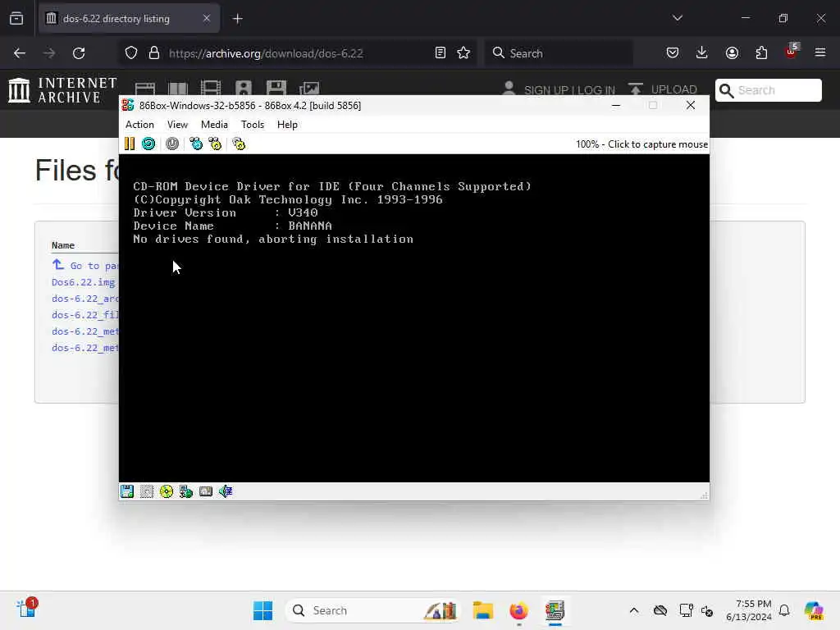Image resolution: width=840 pixels, height=630 pixels.
Task: Open File Explorer from the taskbar
Action: (482, 610)
